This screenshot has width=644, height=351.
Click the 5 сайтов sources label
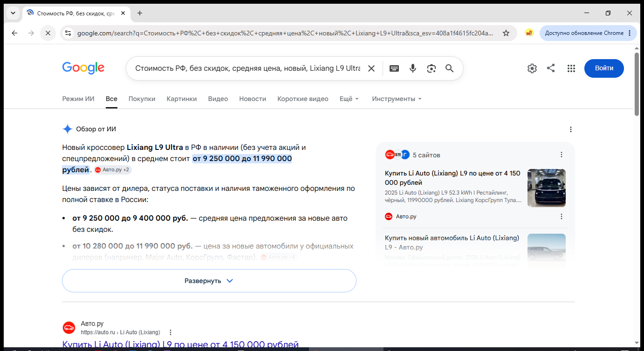(x=426, y=155)
